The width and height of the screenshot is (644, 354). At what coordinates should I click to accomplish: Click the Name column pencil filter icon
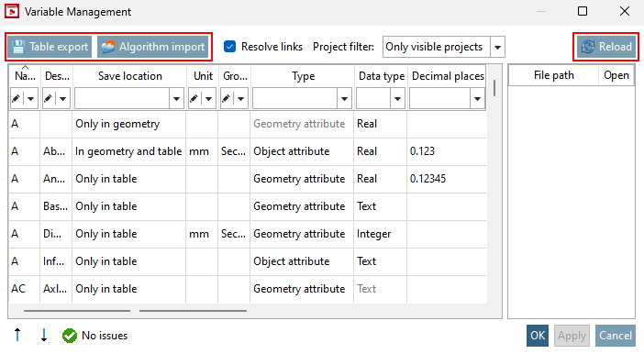click(16, 98)
